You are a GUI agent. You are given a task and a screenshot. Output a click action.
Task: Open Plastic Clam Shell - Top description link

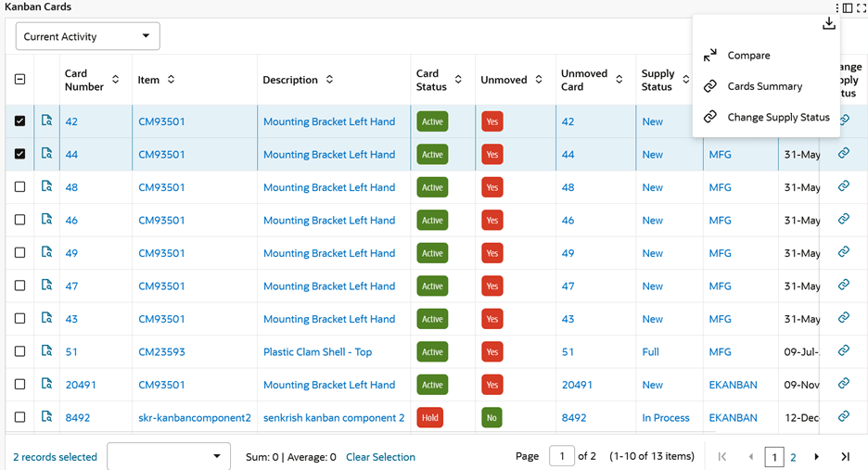tap(317, 351)
